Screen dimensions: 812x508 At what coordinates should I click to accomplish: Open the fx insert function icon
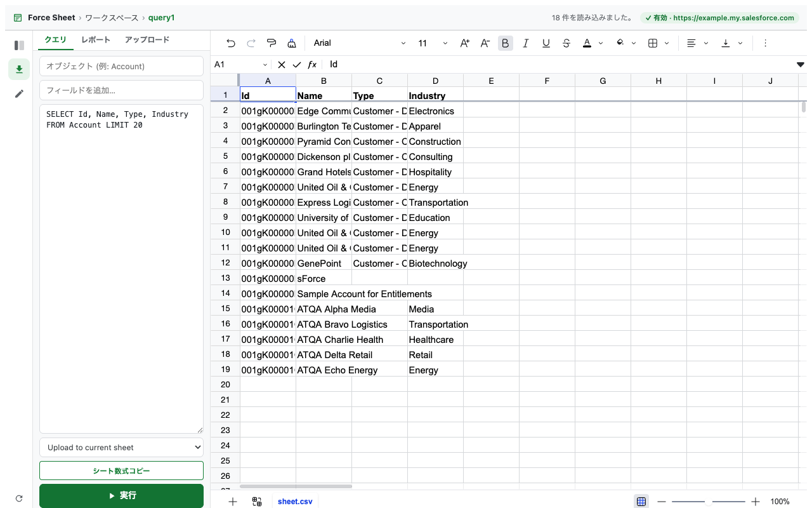pos(312,65)
